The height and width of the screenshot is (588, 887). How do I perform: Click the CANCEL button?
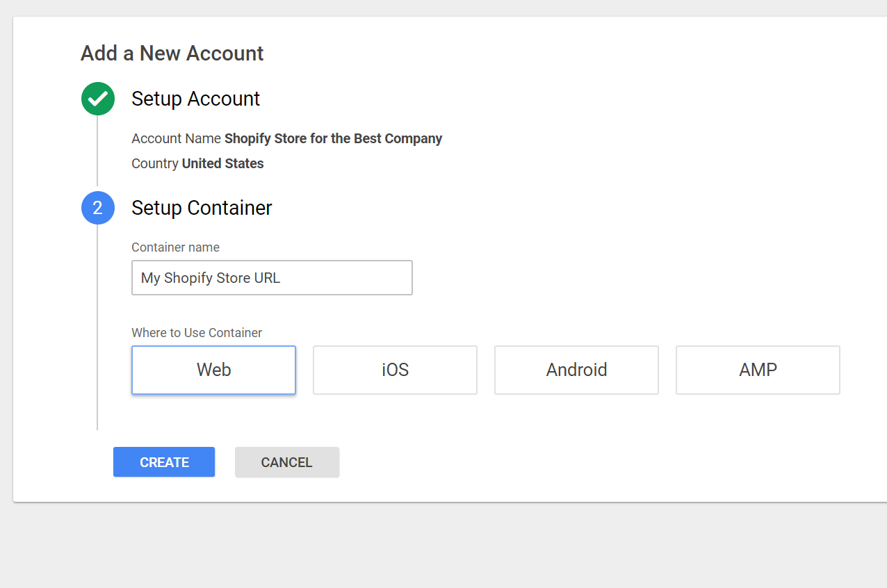click(287, 462)
